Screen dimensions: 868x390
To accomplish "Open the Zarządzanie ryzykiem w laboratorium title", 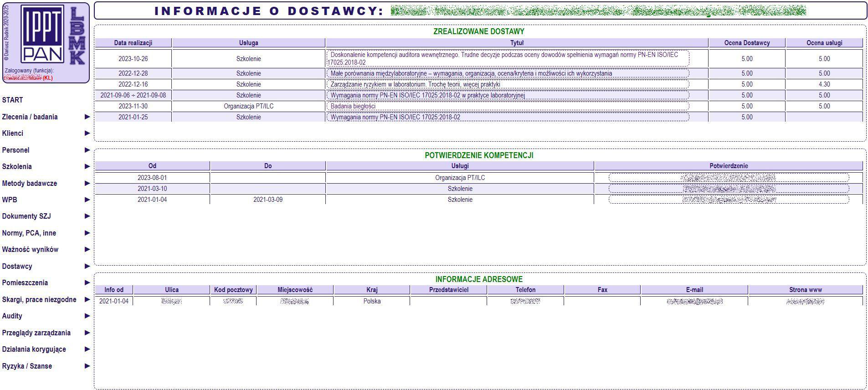I will [x=508, y=84].
